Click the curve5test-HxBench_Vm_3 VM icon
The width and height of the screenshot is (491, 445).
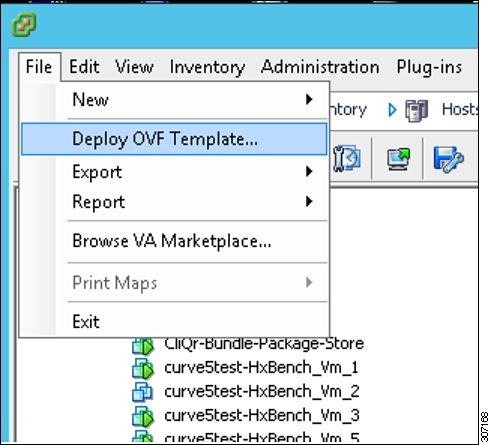coord(143,416)
